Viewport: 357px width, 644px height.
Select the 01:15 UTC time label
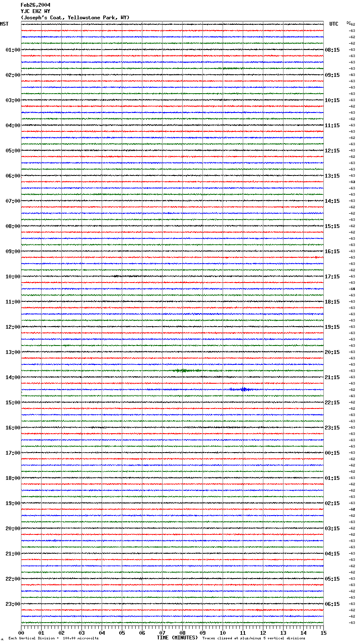(x=332, y=478)
